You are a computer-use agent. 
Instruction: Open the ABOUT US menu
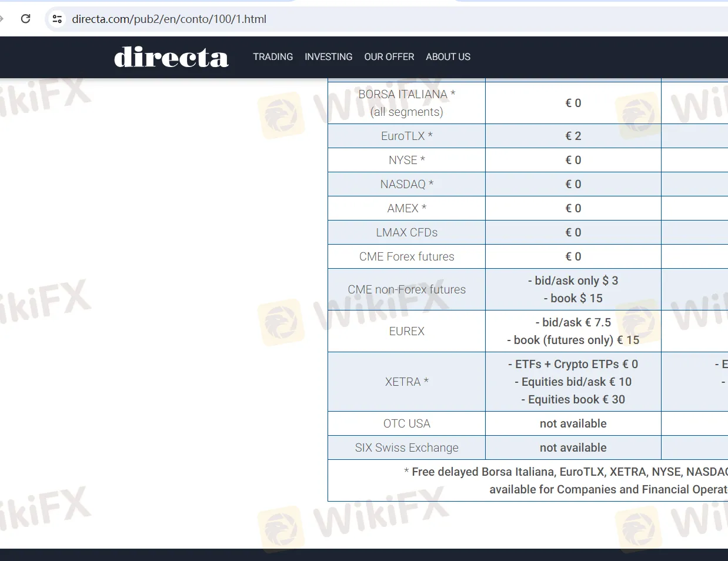(x=448, y=56)
